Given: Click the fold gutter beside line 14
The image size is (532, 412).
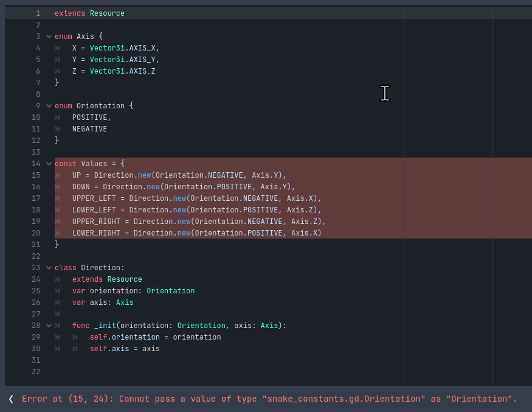Looking at the screenshot, I should [x=49, y=163].
